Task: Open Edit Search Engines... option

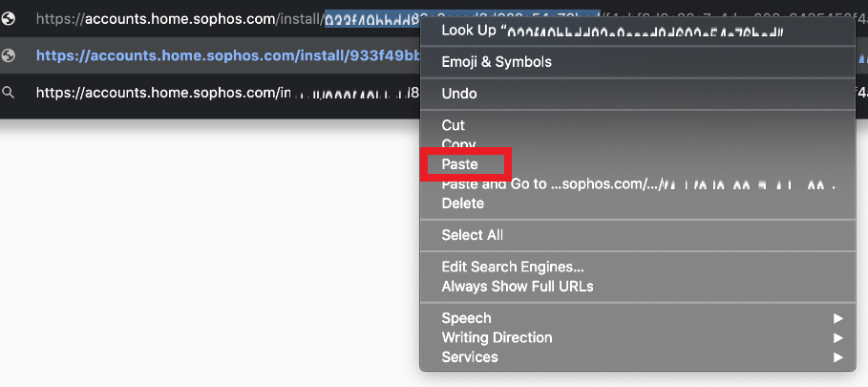Action: coord(513,267)
